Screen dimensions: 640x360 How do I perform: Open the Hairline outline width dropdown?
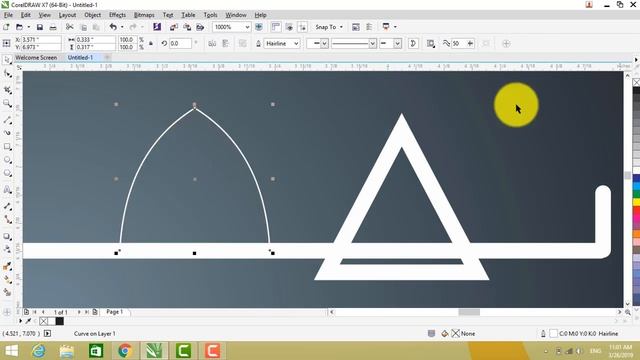pyautogui.click(x=296, y=43)
